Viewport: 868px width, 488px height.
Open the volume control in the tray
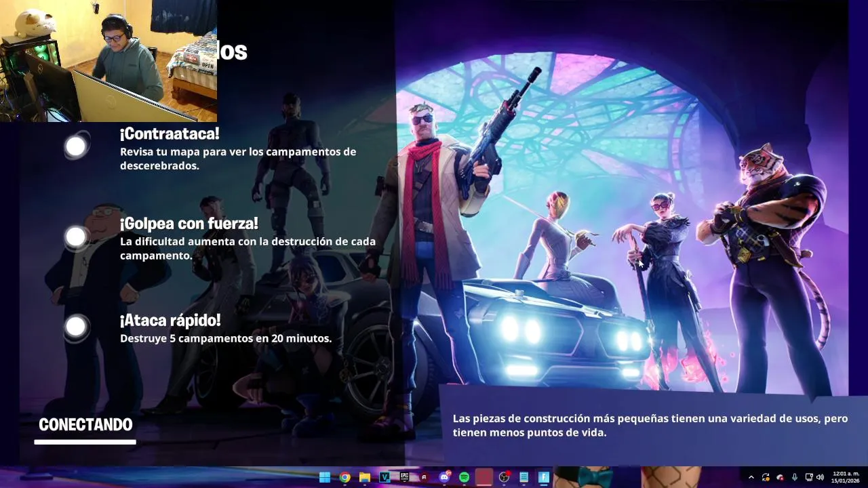820,477
